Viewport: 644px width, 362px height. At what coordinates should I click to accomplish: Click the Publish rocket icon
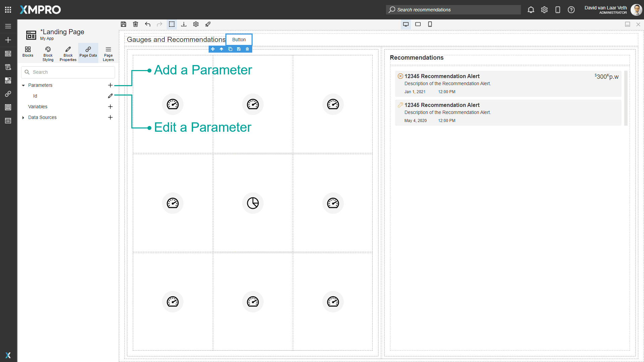click(x=208, y=24)
